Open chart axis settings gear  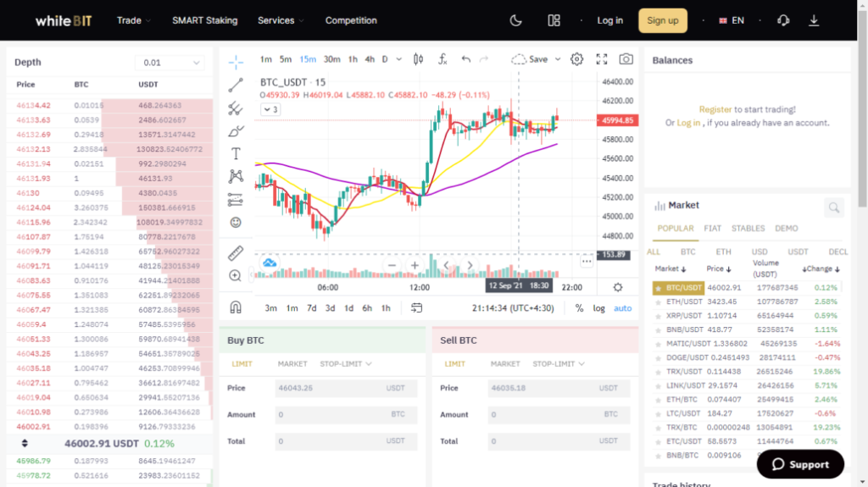tap(618, 287)
